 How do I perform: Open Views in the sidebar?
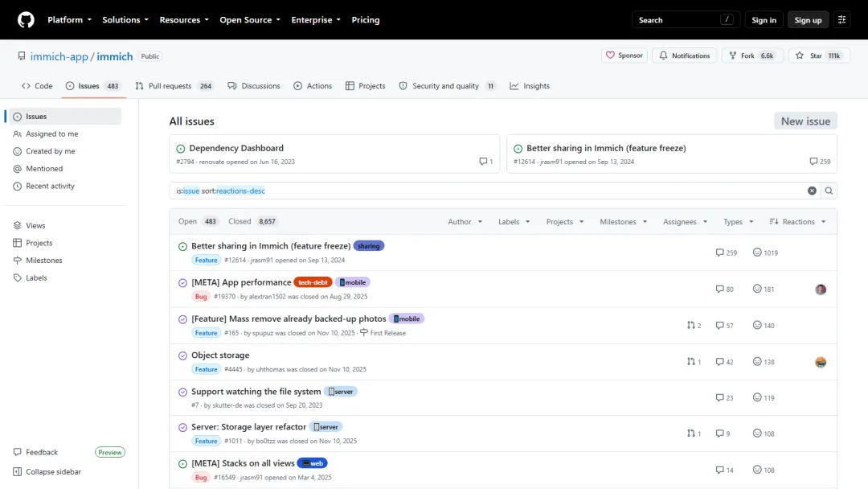click(x=65, y=226)
